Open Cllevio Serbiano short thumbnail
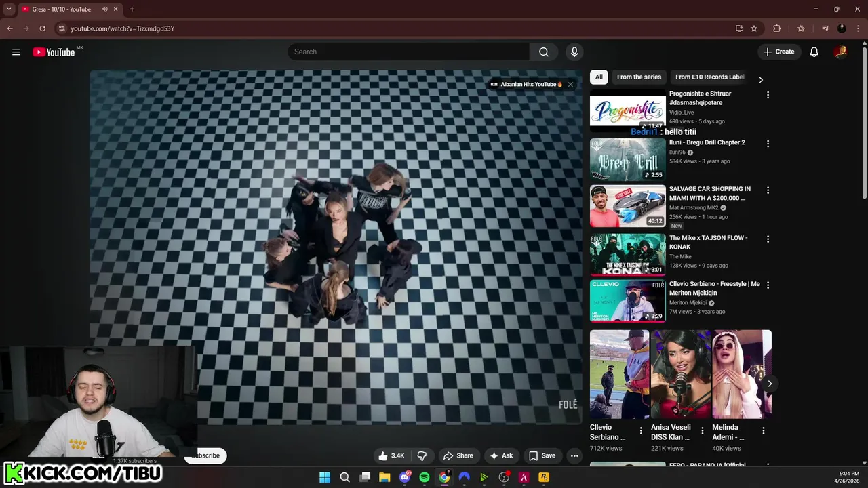The height and width of the screenshot is (488, 868). [x=619, y=374]
